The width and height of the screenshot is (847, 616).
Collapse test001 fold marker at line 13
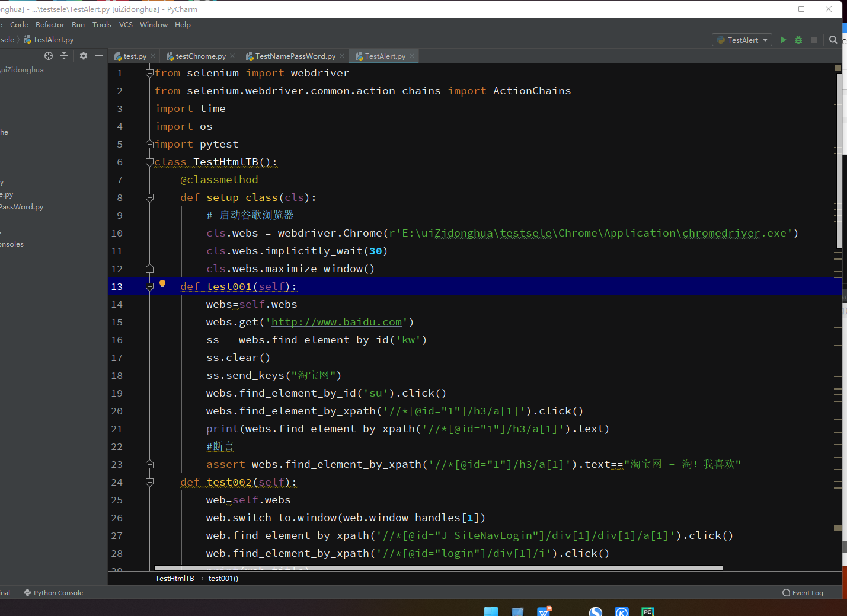[x=149, y=286]
